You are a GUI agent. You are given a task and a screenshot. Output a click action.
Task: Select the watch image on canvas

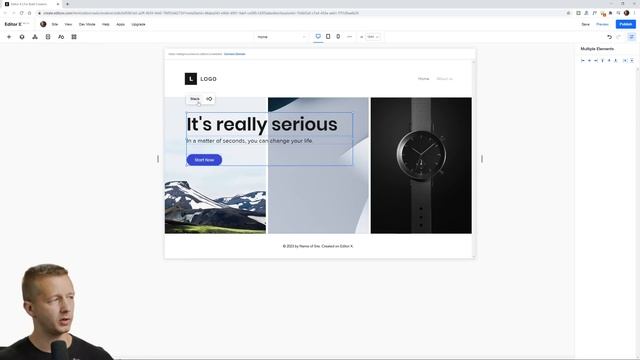click(421, 165)
